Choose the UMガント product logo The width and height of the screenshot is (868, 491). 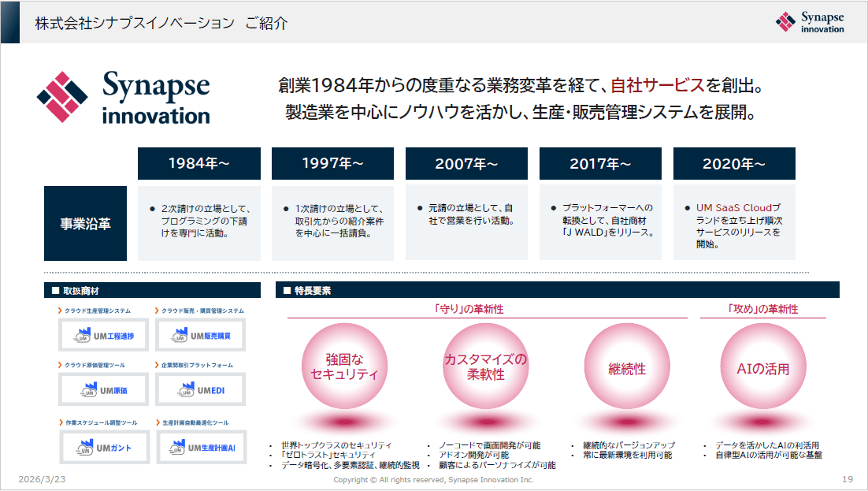[102, 448]
